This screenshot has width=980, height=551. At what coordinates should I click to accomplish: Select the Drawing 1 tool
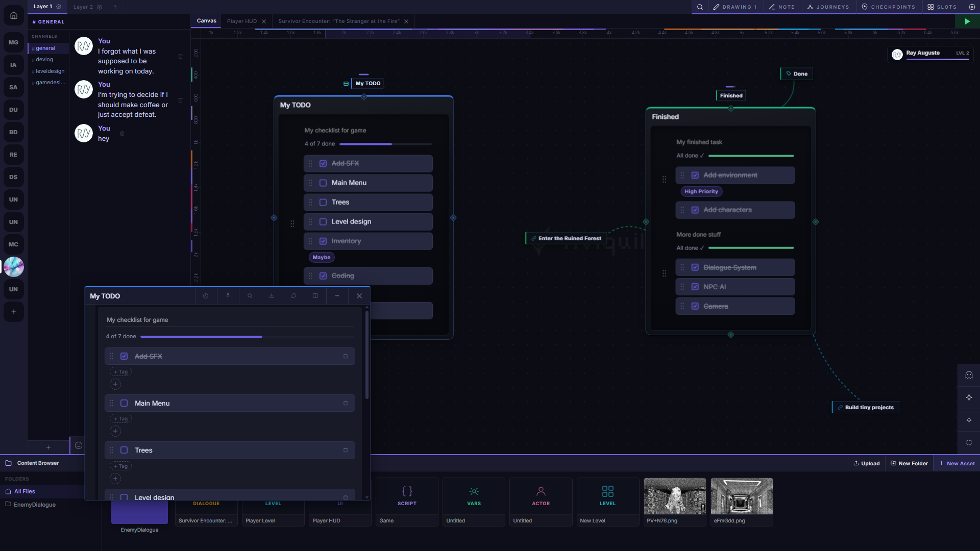tap(735, 7)
